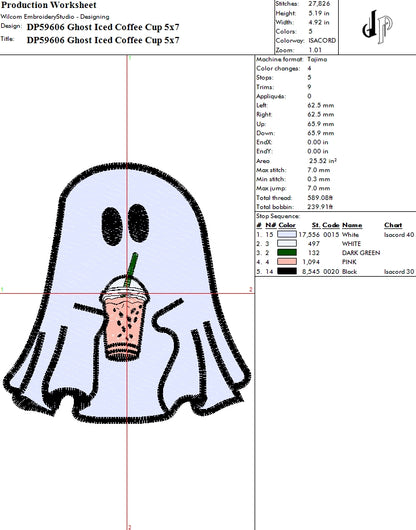
Task: Click the Colorway value ISACORD
Action: pos(322,41)
